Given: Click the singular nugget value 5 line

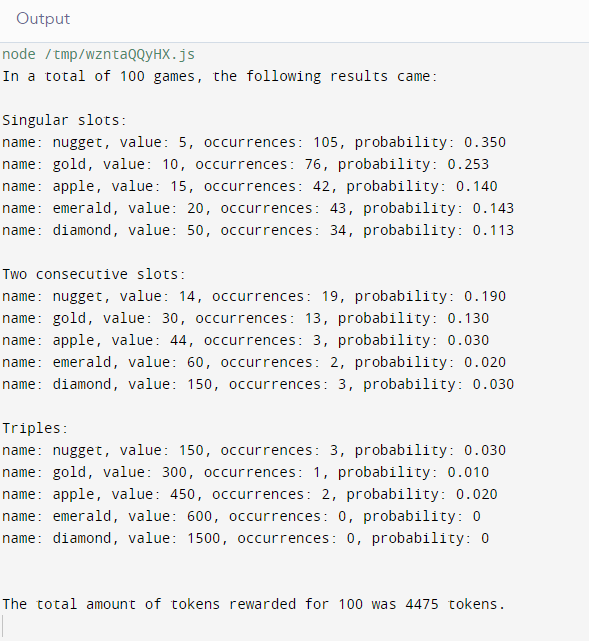Looking at the screenshot, I should point(254,143).
